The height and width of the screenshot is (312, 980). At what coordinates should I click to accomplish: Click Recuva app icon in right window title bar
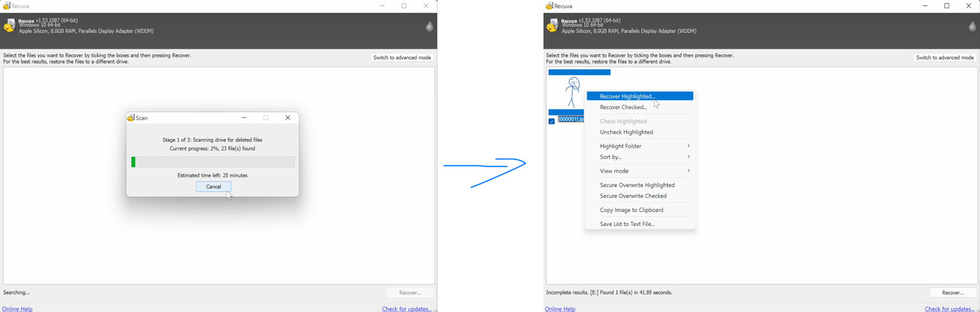(x=549, y=6)
